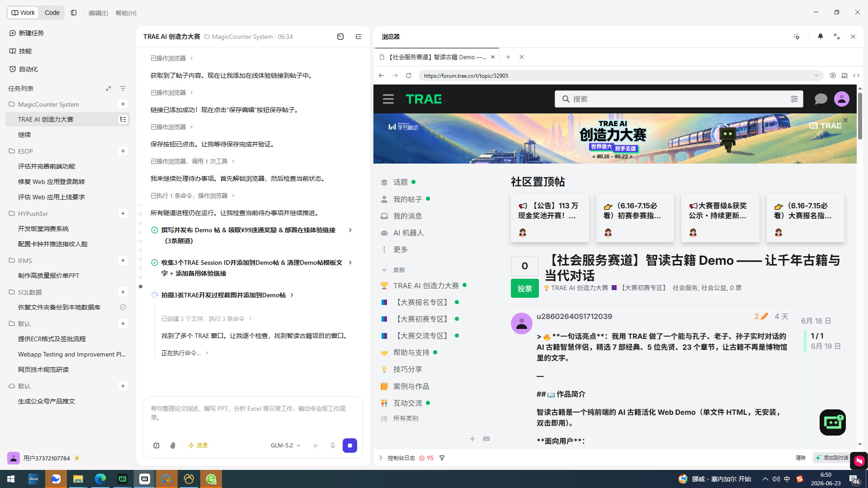Click 添加到对话 button
Viewport: 868px width, 488px height.
pyautogui.click(x=832, y=458)
